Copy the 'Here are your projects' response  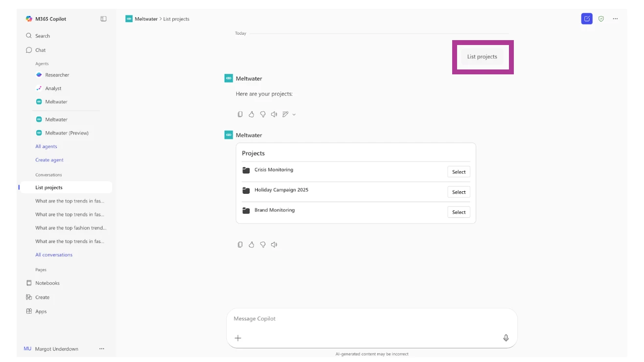[240, 114]
